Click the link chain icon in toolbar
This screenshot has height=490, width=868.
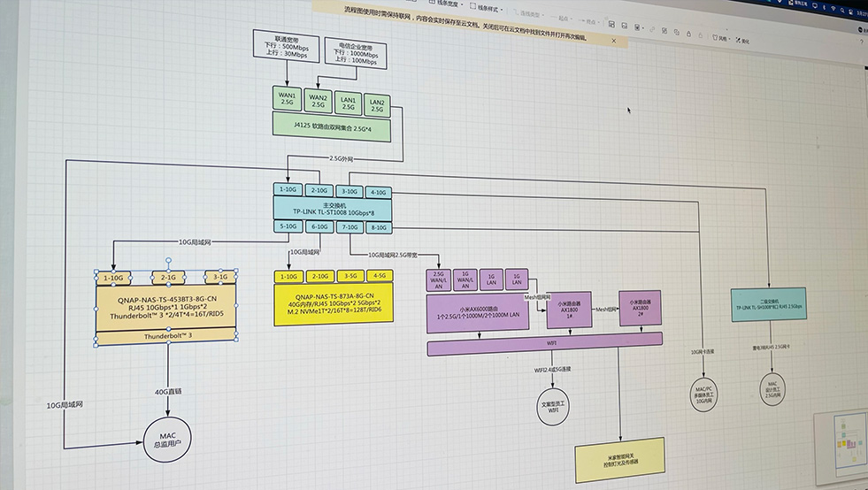point(652,29)
